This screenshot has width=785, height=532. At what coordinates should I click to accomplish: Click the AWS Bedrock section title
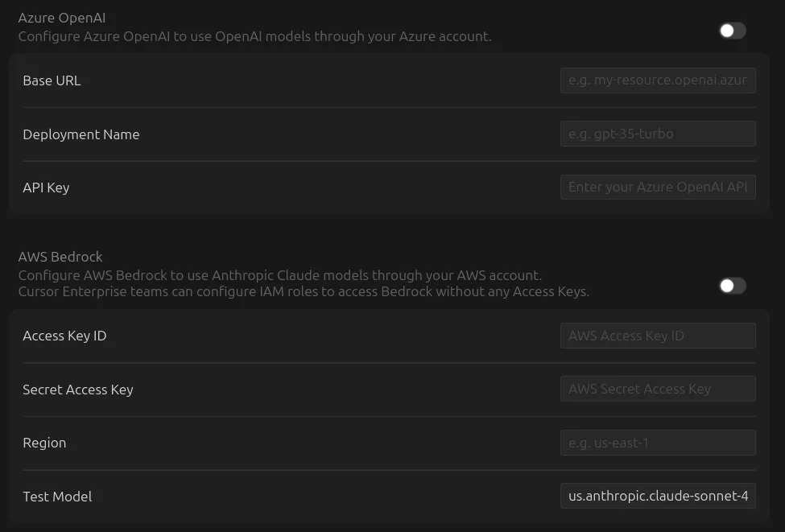coord(60,257)
